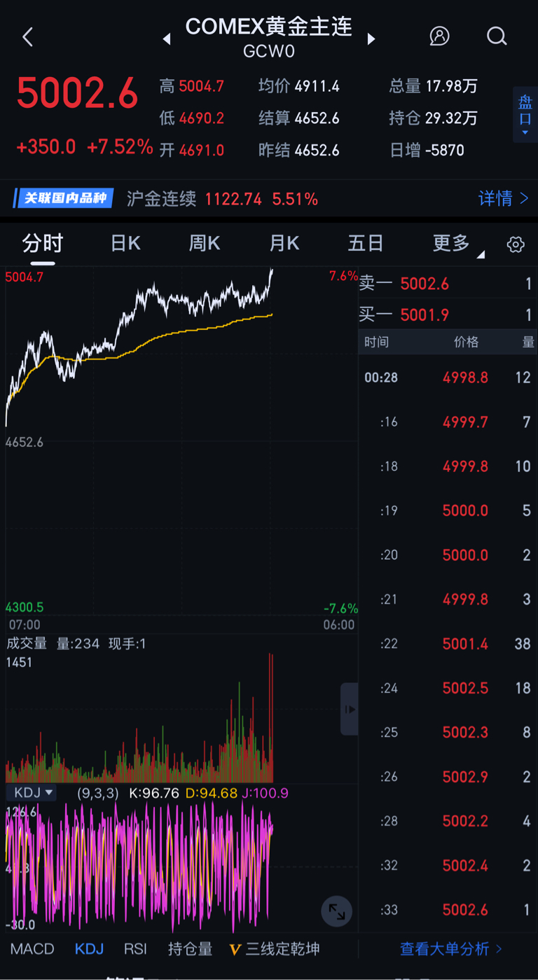Tap the 卖一 ask row 5002.6

coord(447,284)
